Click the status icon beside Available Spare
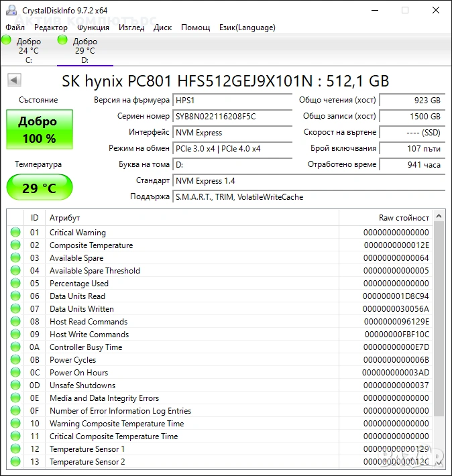 click(15, 258)
